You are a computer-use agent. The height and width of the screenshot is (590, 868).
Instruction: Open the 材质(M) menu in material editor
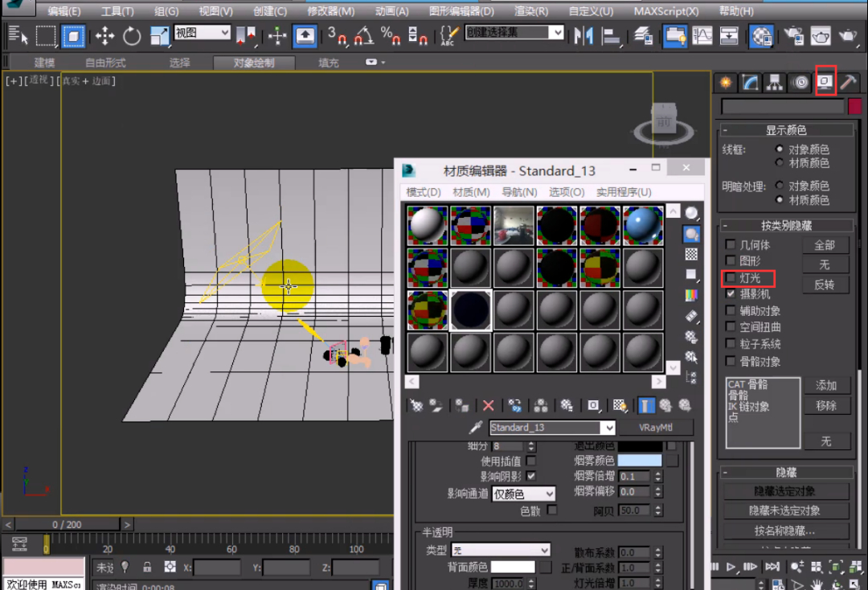(x=471, y=192)
